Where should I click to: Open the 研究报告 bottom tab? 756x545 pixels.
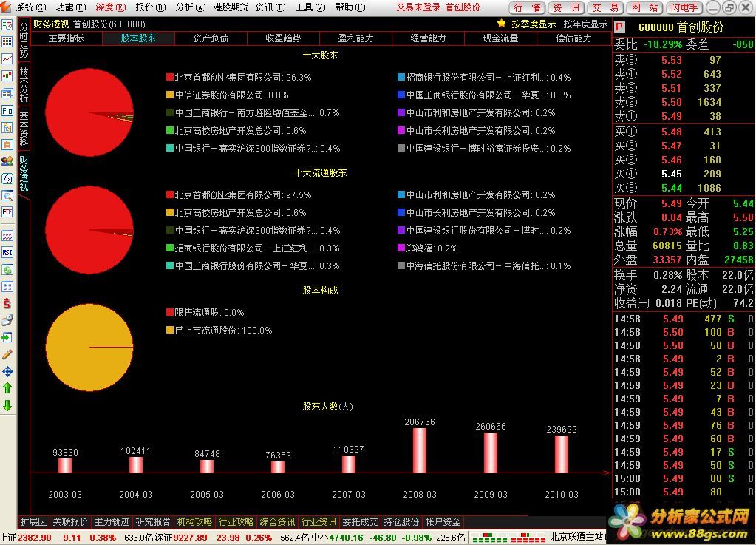pos(153,522)
